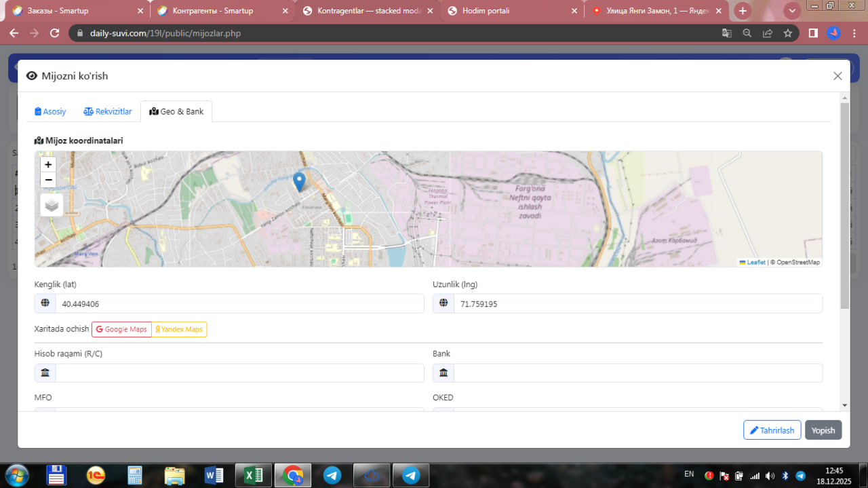Image resolution: width=868 pixels, height=488 pixels.
Task: Focus the Hisob raqami input field
Action: pos(239,373)
